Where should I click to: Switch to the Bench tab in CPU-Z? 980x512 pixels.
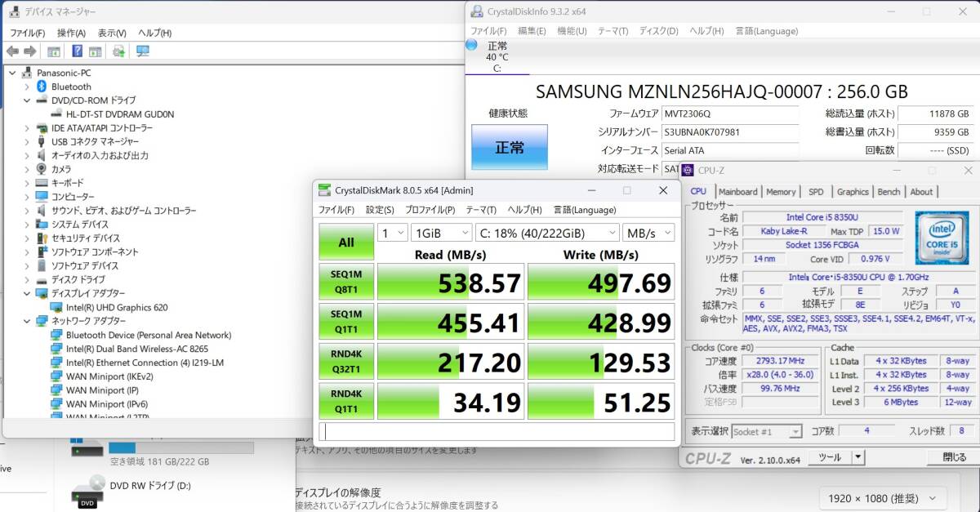click(889, 192)
